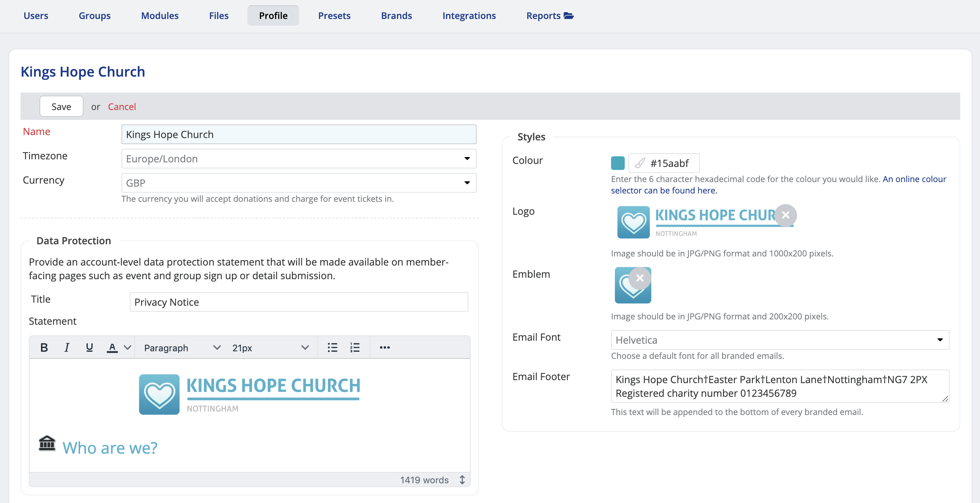Toggle italic formatting in the statement editor
The width and height of the screenshot is (980, 503).
click(66, 347)
